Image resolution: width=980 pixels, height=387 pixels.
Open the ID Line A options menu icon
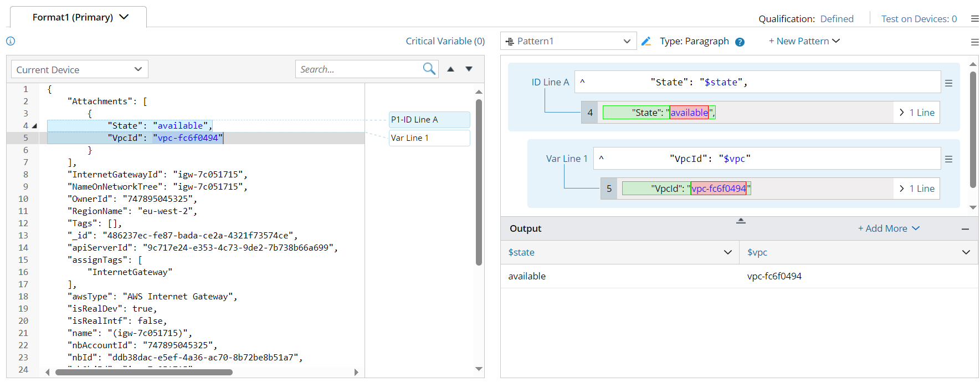tap(948, 83)
